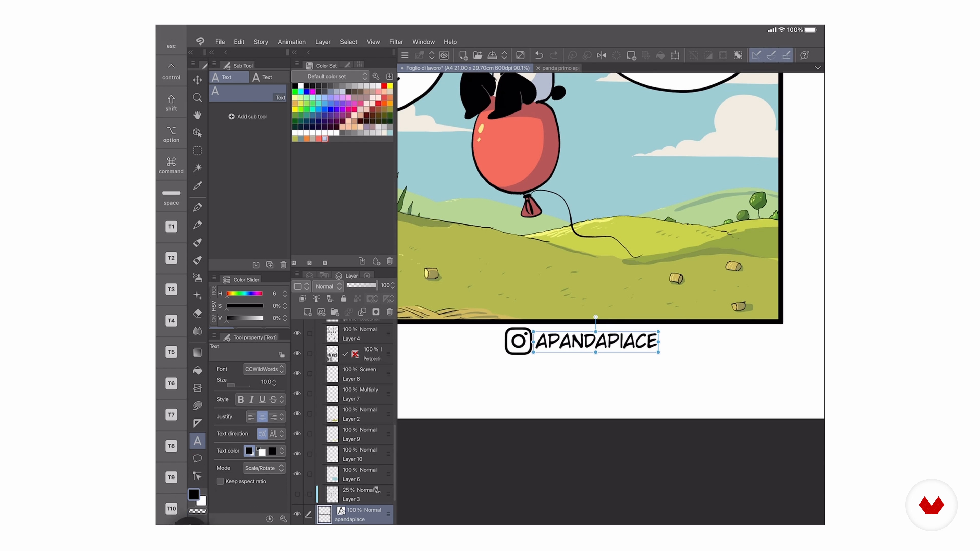Hide Layer 7 with its eye icon
980x551 pixels.
coord(297,394)
